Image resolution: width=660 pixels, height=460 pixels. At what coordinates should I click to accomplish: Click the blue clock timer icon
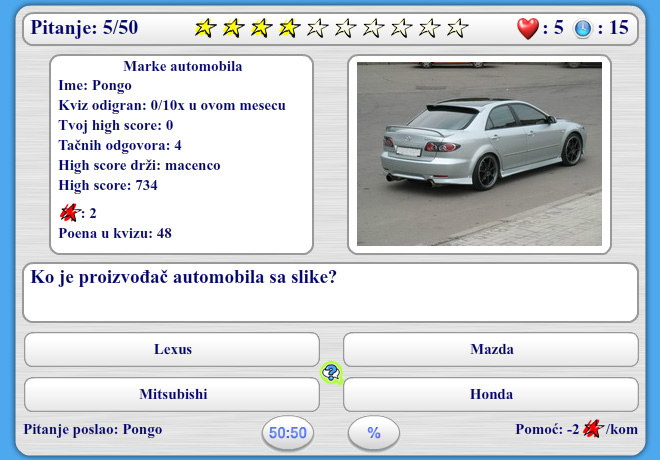pyautogui.click(x=583, y=29)
